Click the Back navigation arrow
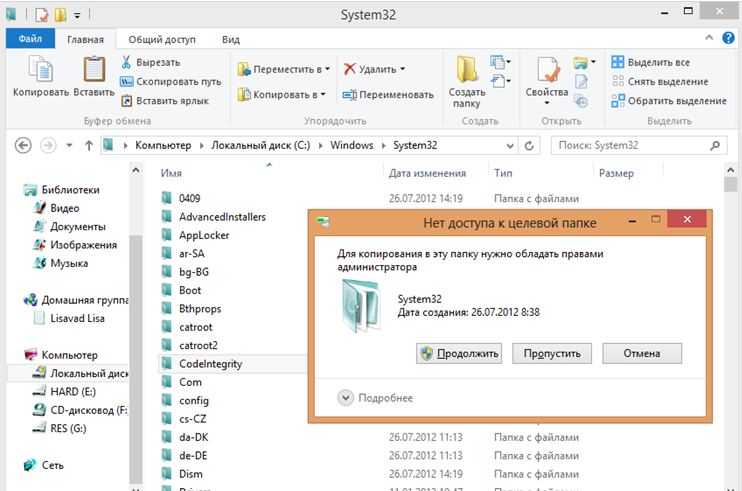Image resolution: width=742 pixels, height=491 pixels. [23, 145]
